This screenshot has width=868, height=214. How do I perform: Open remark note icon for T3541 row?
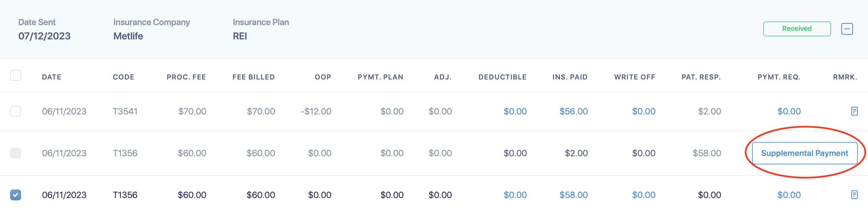(x=854, y=111)
